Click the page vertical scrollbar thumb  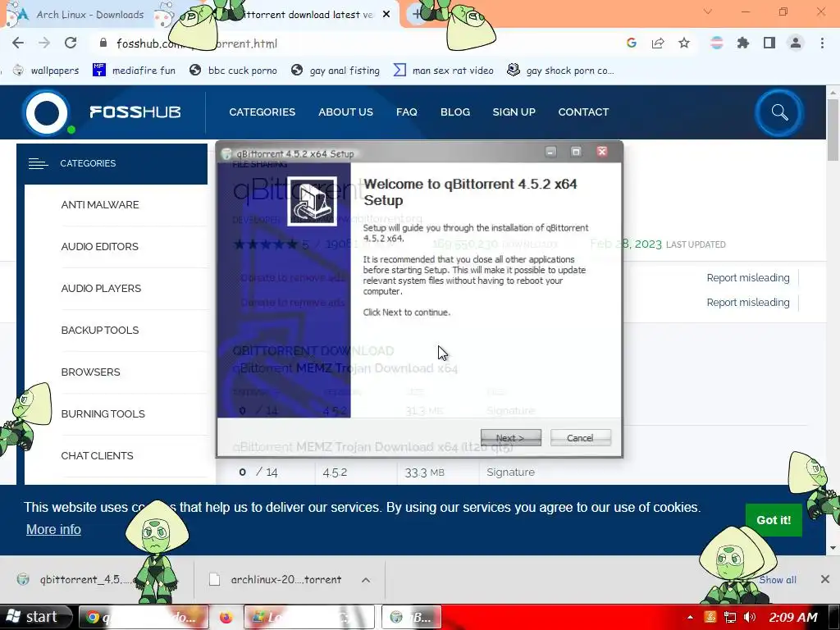(x=833, y=129)
